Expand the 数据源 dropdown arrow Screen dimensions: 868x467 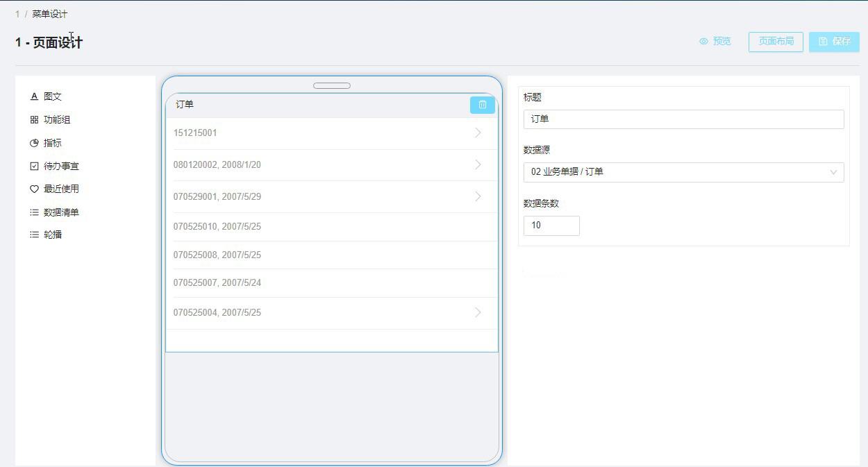click(833, 172)
